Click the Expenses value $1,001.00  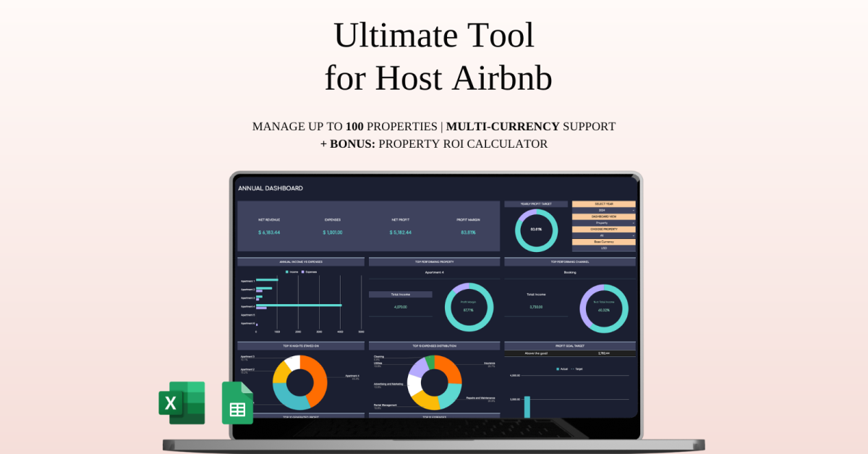tap(333, 232)
